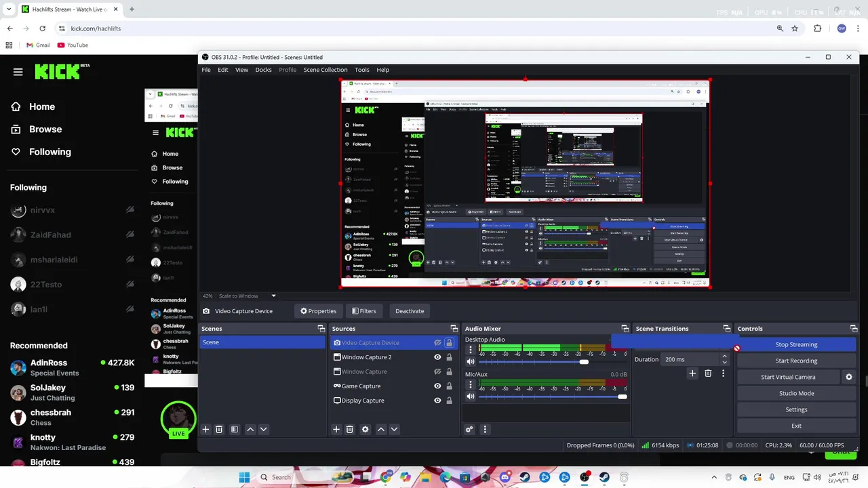Click Stop Streaming button
The image size is (868, 488).
pos(796,344)
